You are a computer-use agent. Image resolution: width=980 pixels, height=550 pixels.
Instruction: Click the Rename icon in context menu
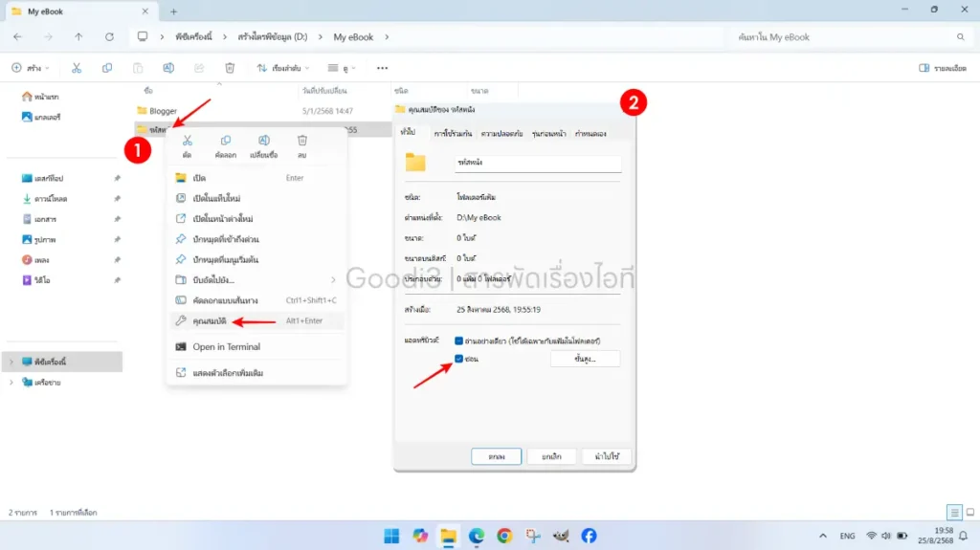pos(263,142)
